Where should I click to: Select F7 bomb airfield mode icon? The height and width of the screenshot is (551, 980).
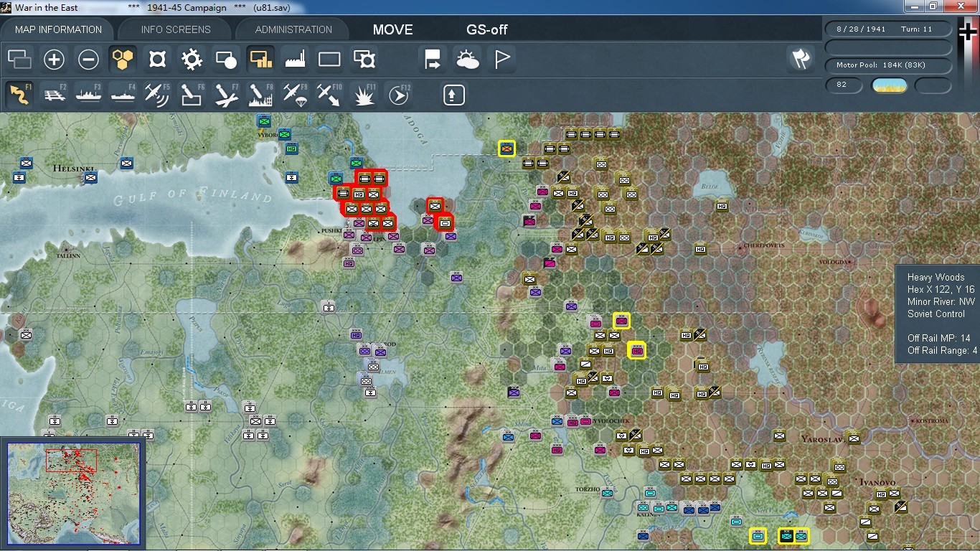[x=226, y=95]
